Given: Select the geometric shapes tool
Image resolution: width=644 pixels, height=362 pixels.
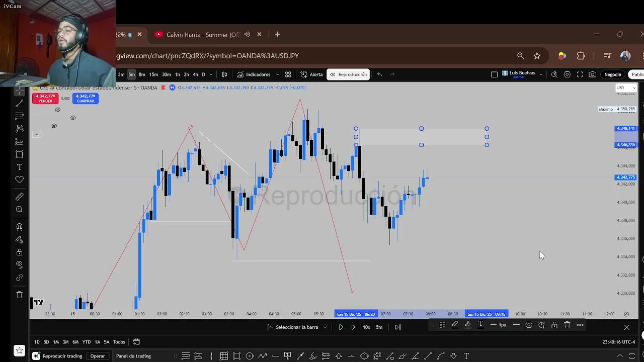Looking at the screenshot, I should pos(19,154).
